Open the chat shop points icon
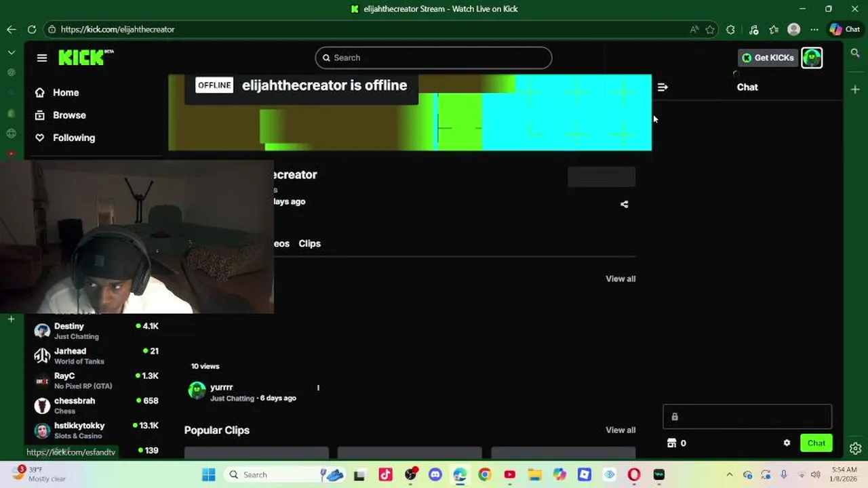This screenshot has height=488, width=868. [x=672, y=443]
